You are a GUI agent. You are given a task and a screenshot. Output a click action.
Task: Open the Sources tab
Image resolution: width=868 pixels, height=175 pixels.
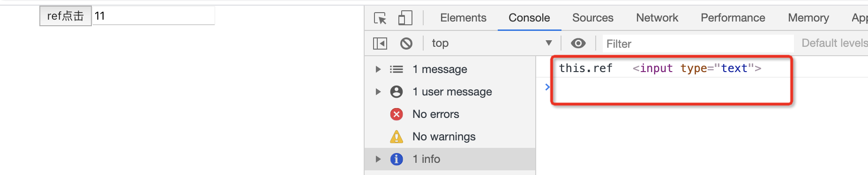pyautogui.click(x=593, y=18)
